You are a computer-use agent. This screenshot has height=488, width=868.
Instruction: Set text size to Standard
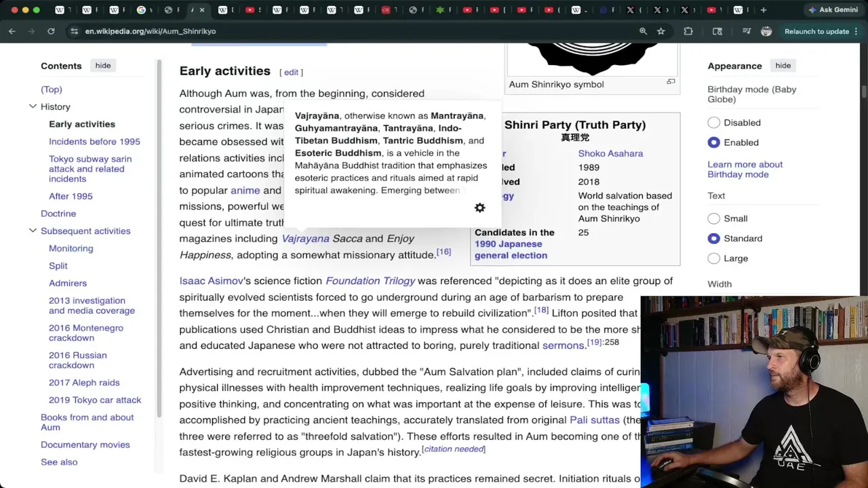point(713,239)
